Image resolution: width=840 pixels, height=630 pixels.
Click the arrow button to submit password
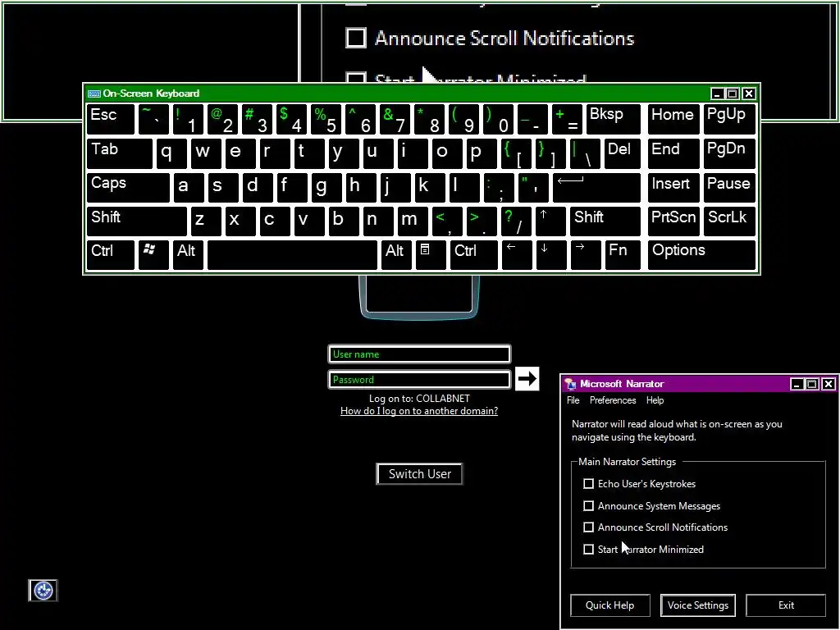pos(527,379)
